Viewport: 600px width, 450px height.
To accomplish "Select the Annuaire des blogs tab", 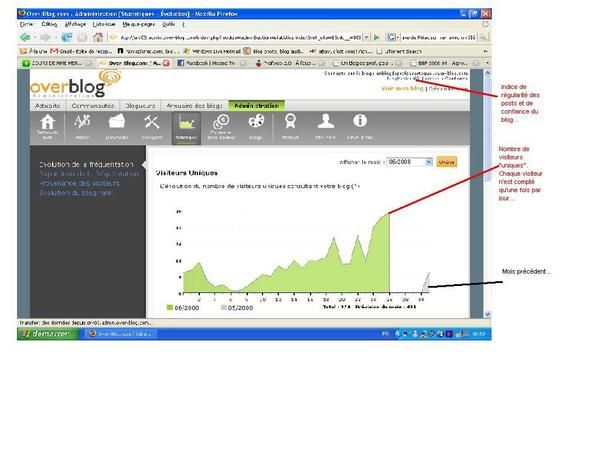I will [194, 106].
